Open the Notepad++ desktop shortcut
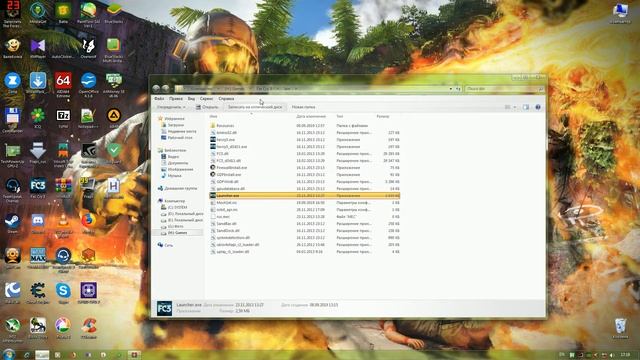 (x=88, y=118)
